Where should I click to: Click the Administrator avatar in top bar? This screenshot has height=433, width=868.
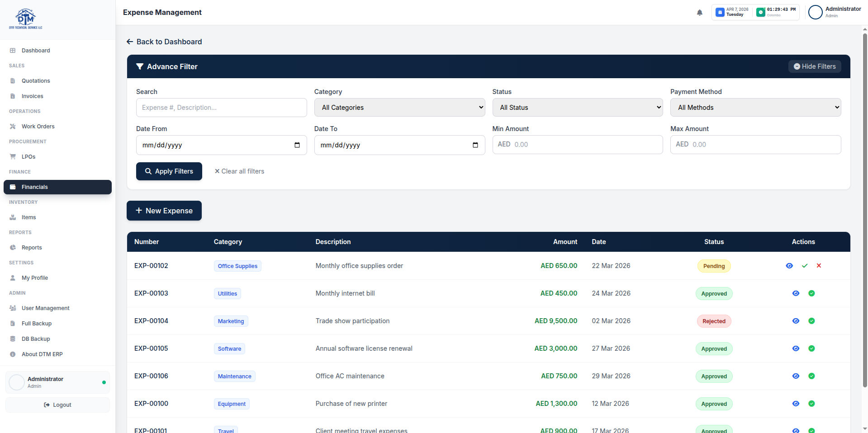[x=815, y=12]
